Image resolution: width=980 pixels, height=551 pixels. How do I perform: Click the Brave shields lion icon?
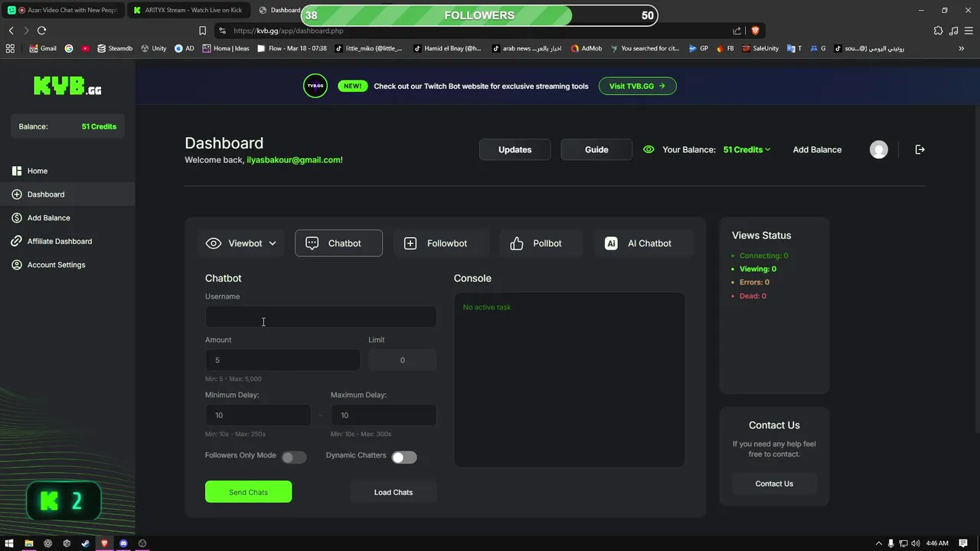(x=755, y=31)
